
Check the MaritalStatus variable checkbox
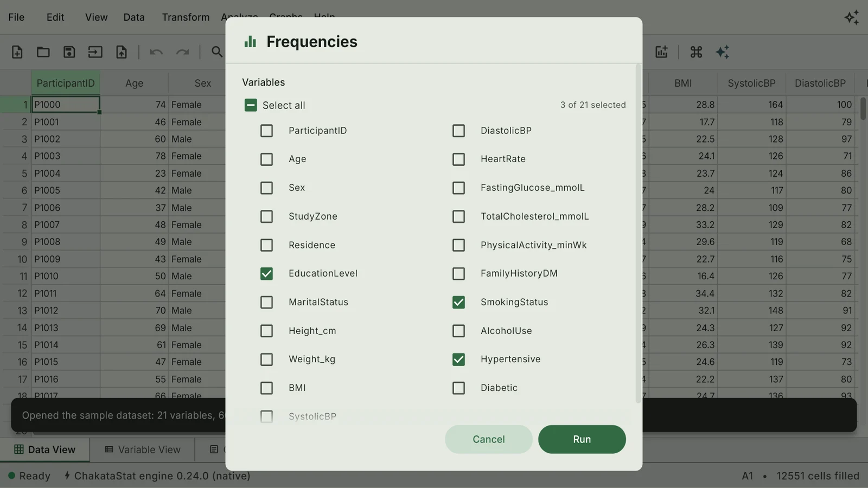click(x=266, y=302)
